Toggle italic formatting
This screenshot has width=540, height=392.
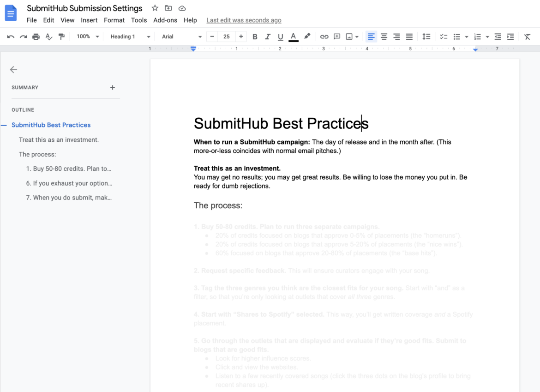(x=268, y=37)
